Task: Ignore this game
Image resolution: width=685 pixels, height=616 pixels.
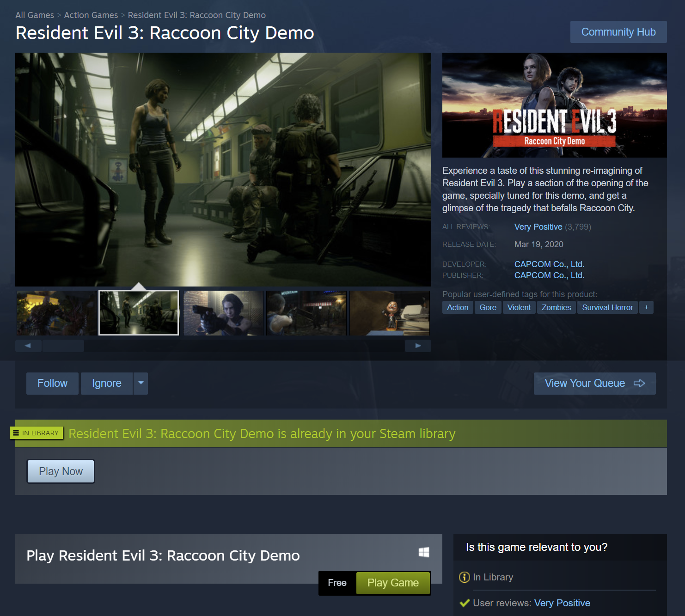Action: 107,384
